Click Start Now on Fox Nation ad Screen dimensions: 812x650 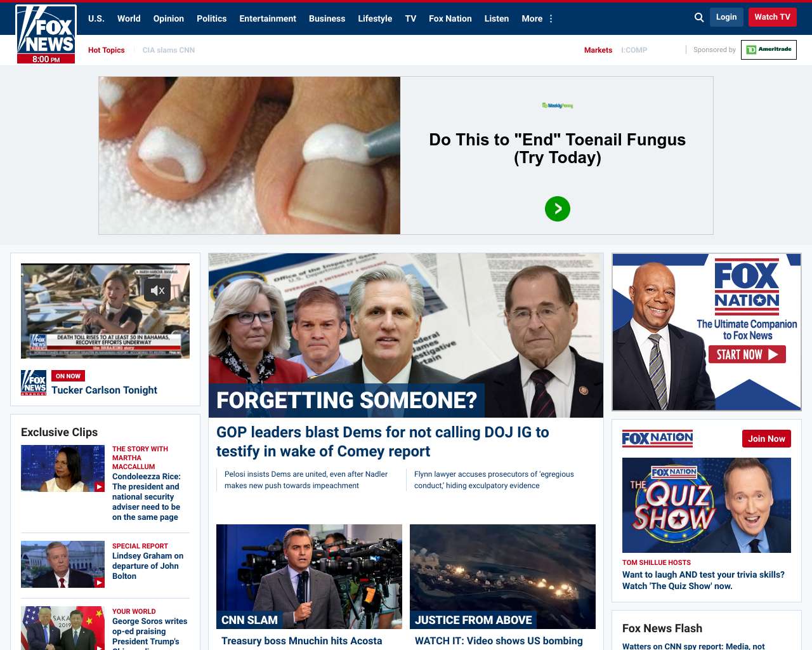[x=747, y=354]
